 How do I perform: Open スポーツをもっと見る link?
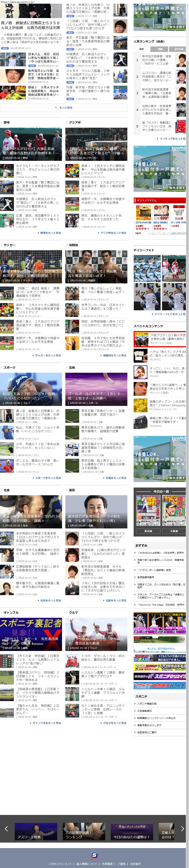47,478
